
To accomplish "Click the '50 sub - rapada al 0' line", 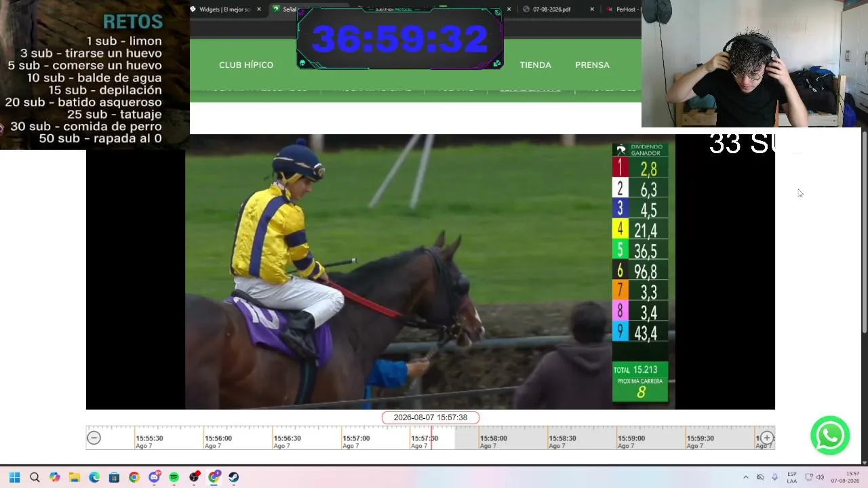I will pyautogui.click(x=100, y=139).
